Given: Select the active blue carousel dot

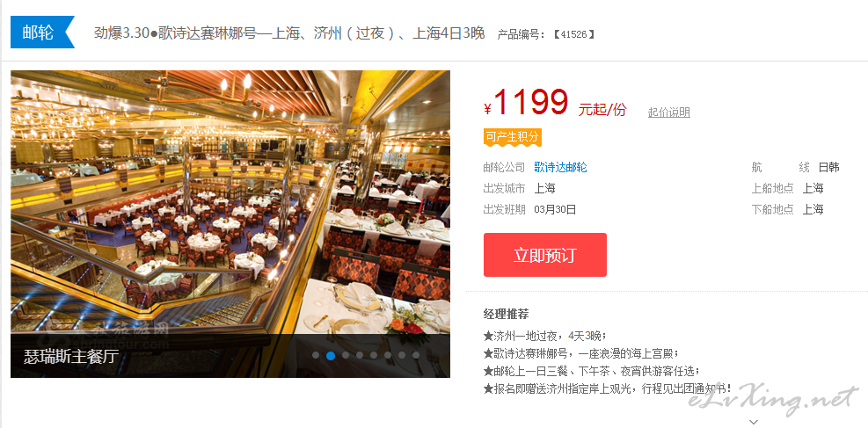Looking at the screenshot, I should [x=331, y=356].
